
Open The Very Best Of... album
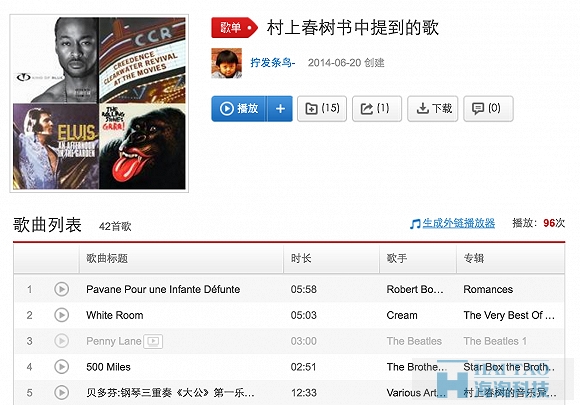click(509, 315)
